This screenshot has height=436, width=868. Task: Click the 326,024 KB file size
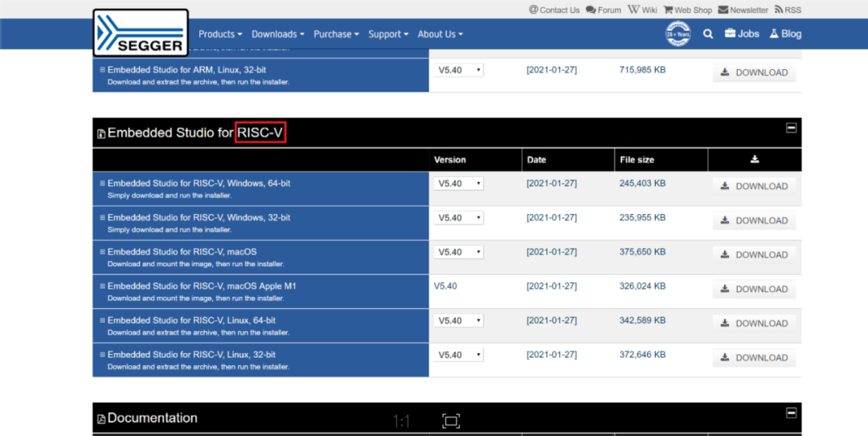click(x=643, y=286)
